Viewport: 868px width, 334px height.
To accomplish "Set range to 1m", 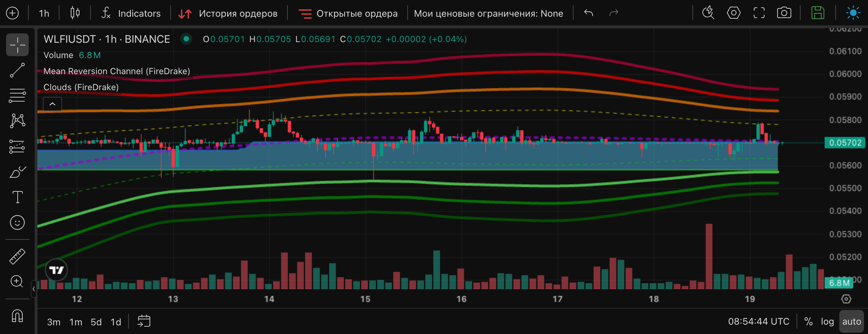I will point(76,322).
